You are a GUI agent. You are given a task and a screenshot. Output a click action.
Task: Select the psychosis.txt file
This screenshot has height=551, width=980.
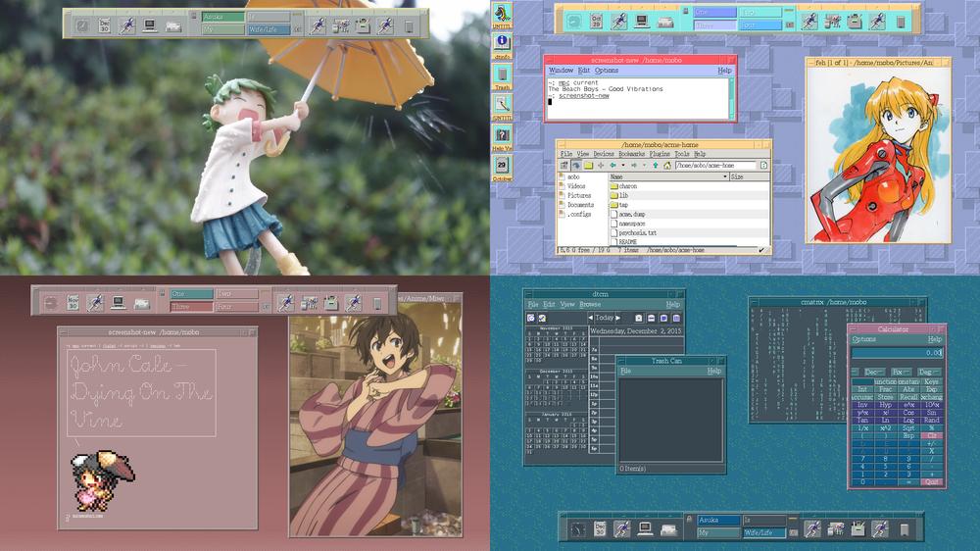[x=633, y=232]
